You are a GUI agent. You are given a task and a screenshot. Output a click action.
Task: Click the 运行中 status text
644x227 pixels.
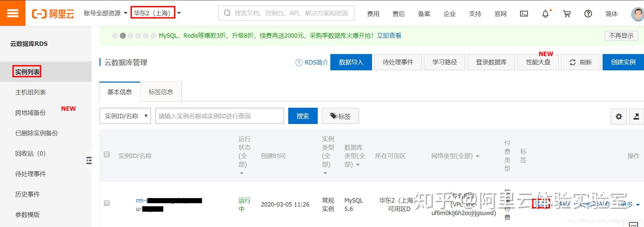244,205
